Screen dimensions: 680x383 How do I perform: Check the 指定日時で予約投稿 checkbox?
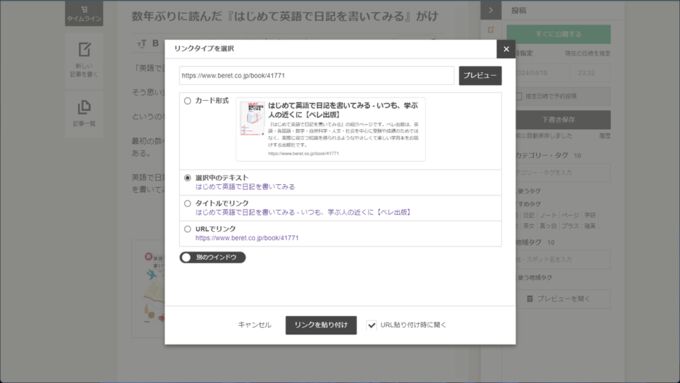pyautogui.click(x=519, y=96)
